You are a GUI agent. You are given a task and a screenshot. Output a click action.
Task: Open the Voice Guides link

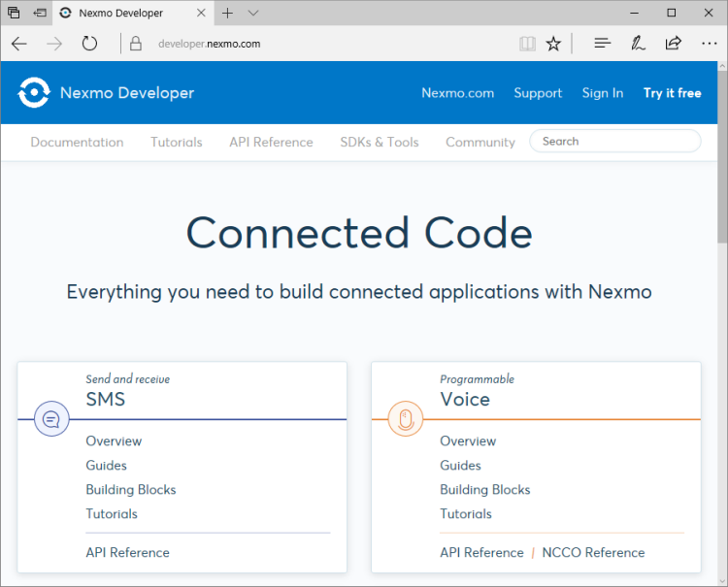[460, 465]
